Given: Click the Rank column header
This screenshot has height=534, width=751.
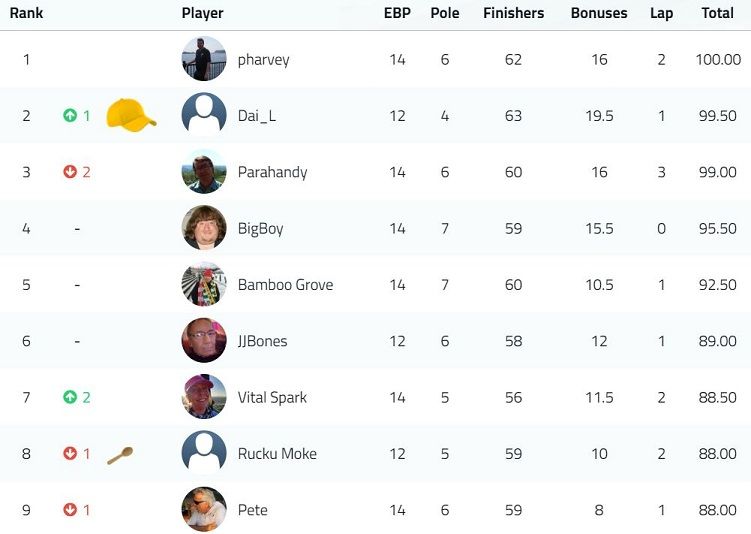Looking at the screenshot, I should 26,13.
